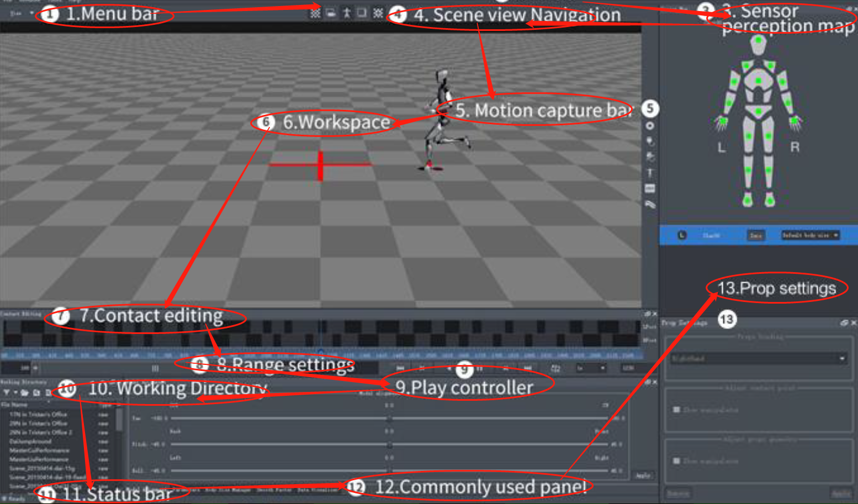The height and width of the screenshot is (504, 858).
Task: Click the foot sensor on the L side
Action: [748, 199]
